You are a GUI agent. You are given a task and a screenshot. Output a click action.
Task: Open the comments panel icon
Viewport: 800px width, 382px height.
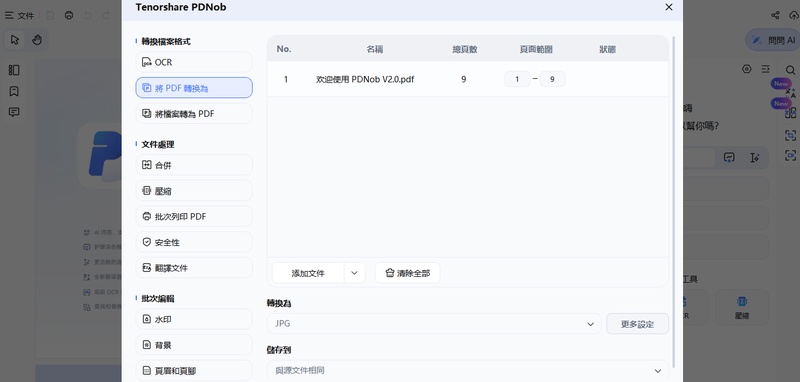point(14,112)
